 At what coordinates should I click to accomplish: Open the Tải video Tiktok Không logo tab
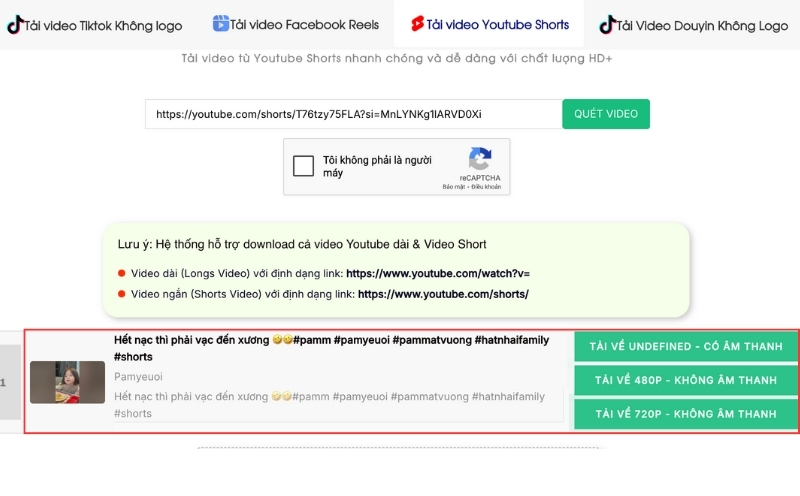94,25
